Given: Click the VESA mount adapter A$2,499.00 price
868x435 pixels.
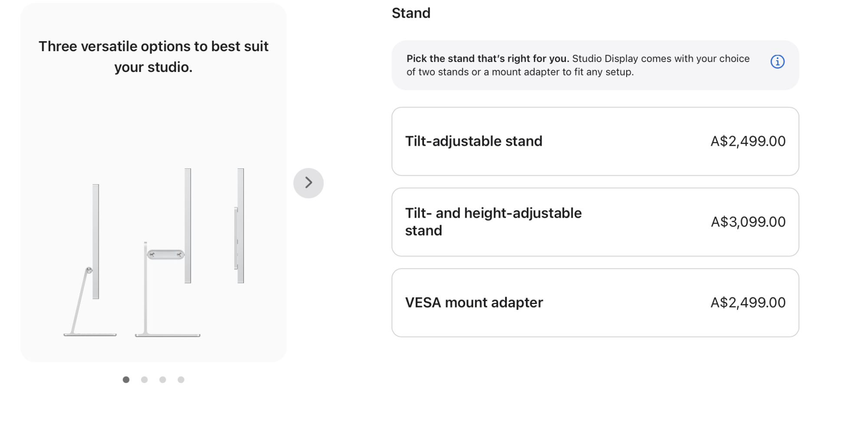Looking at the screenshot, I should click(x=748, y=303).
